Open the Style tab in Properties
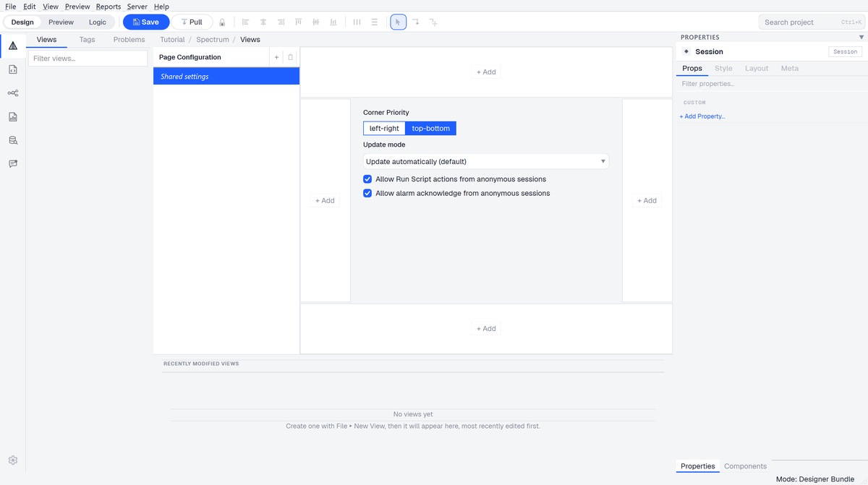 pyautogui.click(x=723, y=68)
